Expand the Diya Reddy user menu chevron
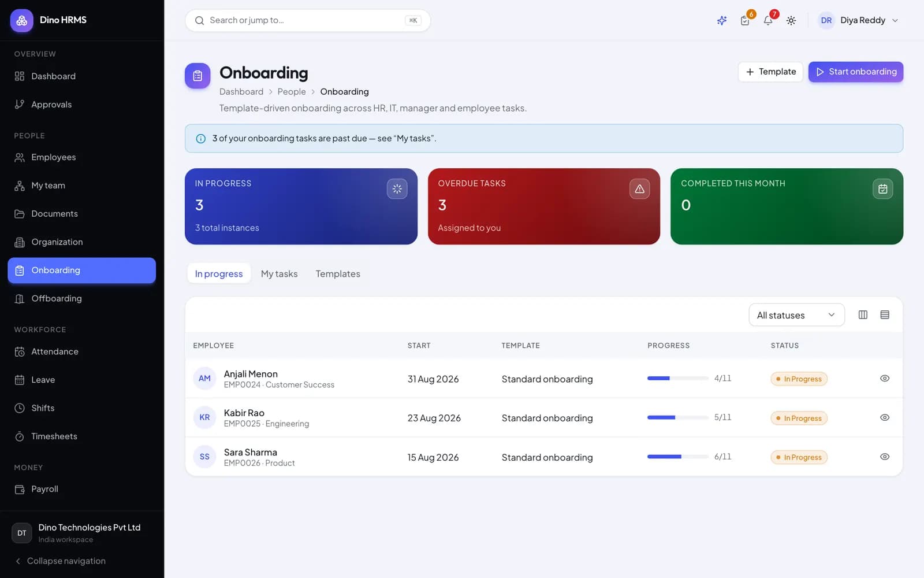The width and height of the screenshot is (924, 578). 895,21
